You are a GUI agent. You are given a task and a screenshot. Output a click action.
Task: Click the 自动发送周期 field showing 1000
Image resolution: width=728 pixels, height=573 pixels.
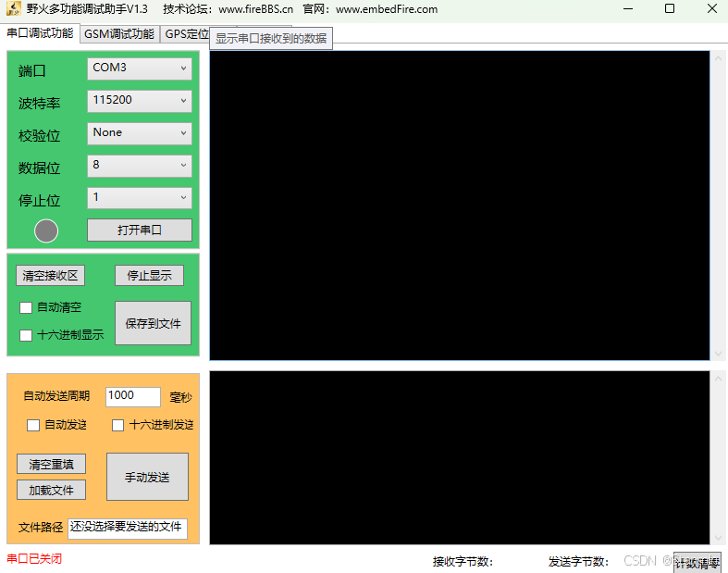coord(133,397)
